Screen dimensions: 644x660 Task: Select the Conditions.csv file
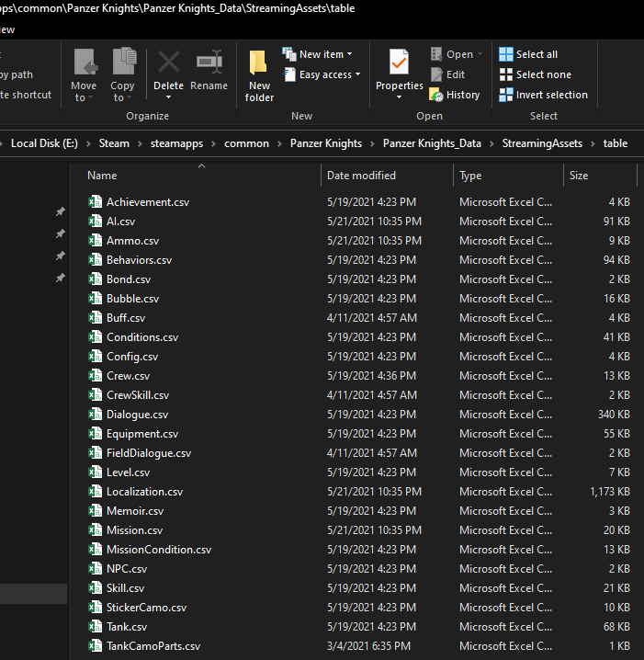coord(142,337)
